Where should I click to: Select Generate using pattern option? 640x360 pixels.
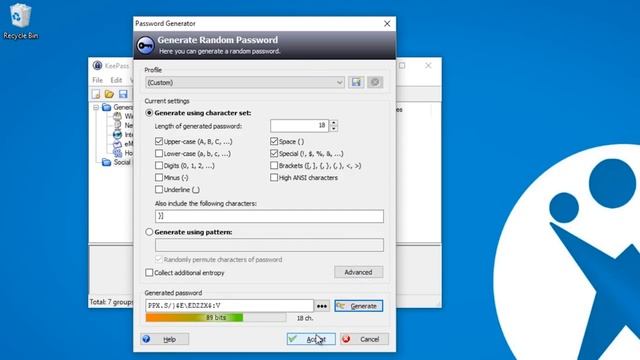[149, 232]
